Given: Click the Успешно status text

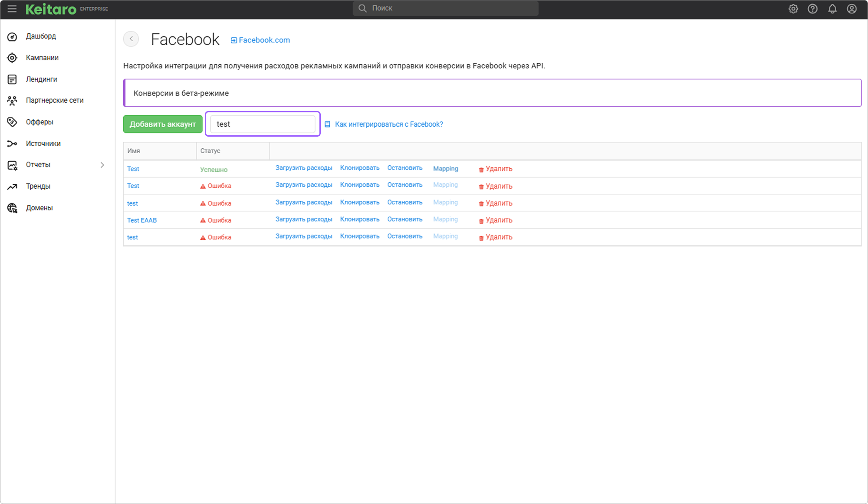Looking at the screenshot, I should 214,169.
